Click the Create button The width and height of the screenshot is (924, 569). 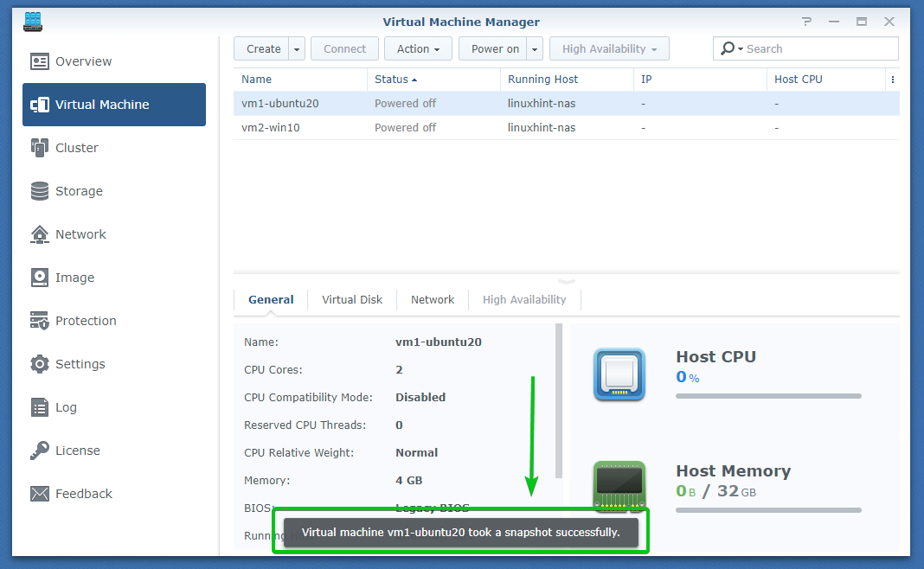pyautogui.click(x=263, y=49)
